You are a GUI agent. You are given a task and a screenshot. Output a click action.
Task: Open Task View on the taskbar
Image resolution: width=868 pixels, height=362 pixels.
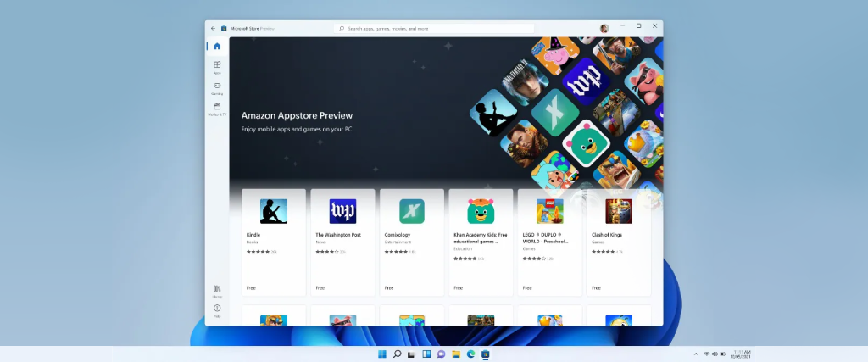click(x=411, y=354)
